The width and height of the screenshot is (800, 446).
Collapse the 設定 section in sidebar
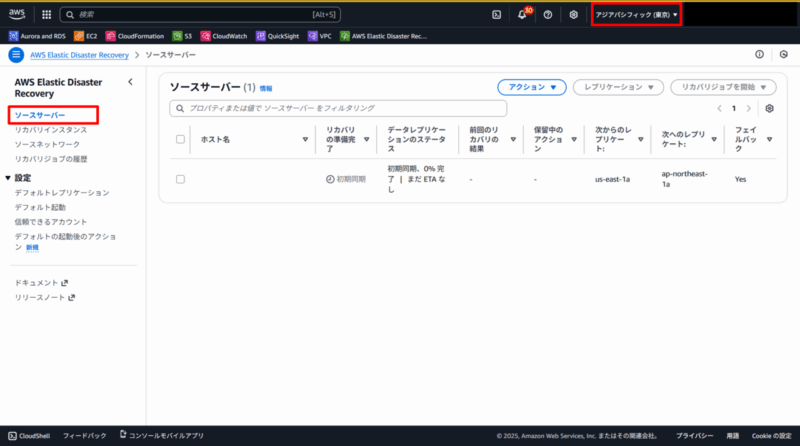pos(10,178)
